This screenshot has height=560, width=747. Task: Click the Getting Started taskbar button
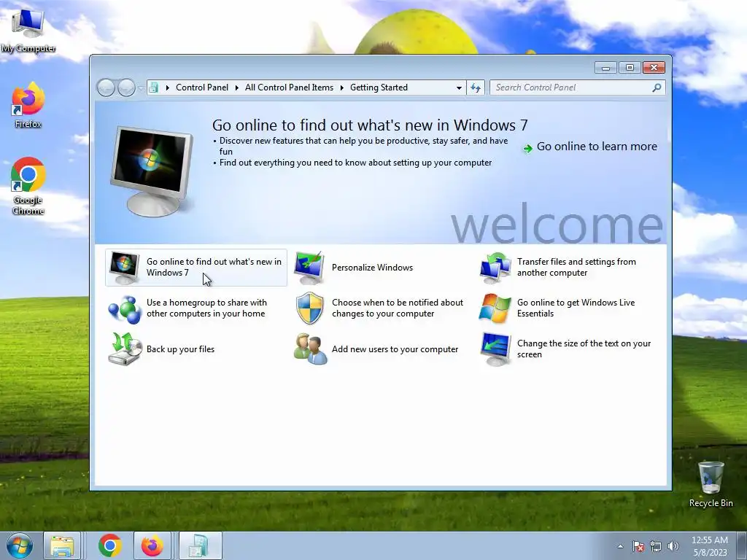click(x=200, y=545)
